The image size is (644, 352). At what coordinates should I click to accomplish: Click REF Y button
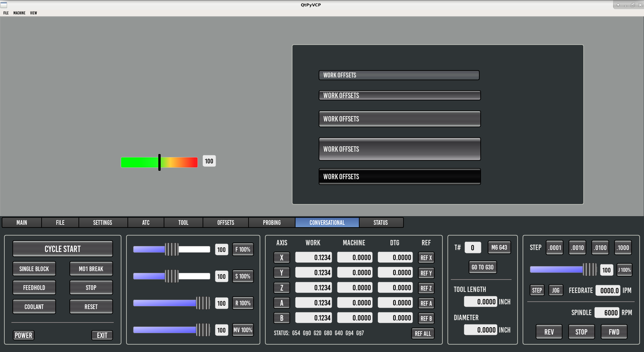click(426, 273)
